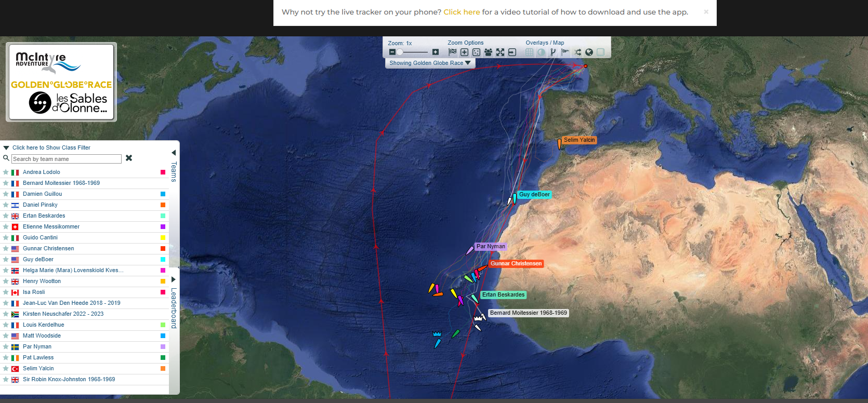Zoom in with the plus button

click(436, 52)
